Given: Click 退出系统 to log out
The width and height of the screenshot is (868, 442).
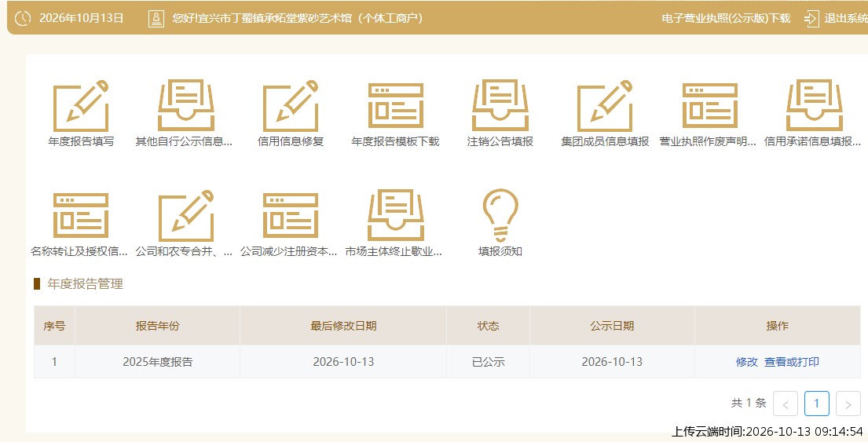Looking at the screenshot, I should coord(846,18).
